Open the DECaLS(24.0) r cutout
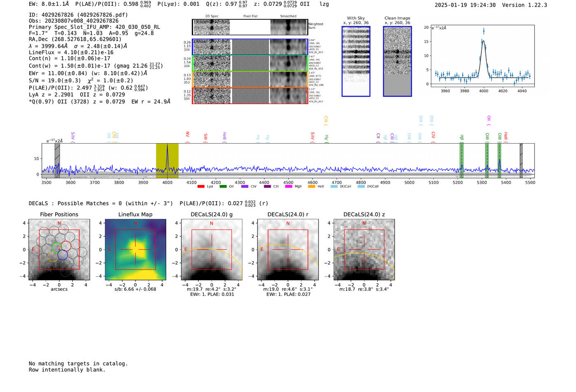 [288, 249]
